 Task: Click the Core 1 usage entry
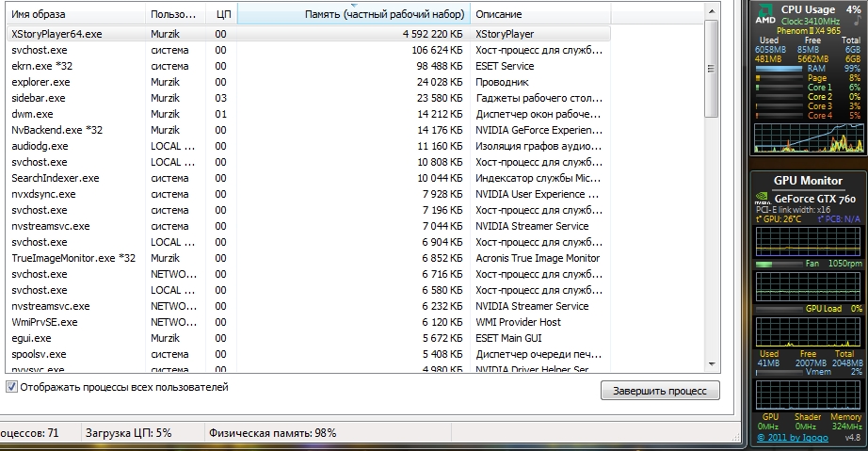coord(819,87)
